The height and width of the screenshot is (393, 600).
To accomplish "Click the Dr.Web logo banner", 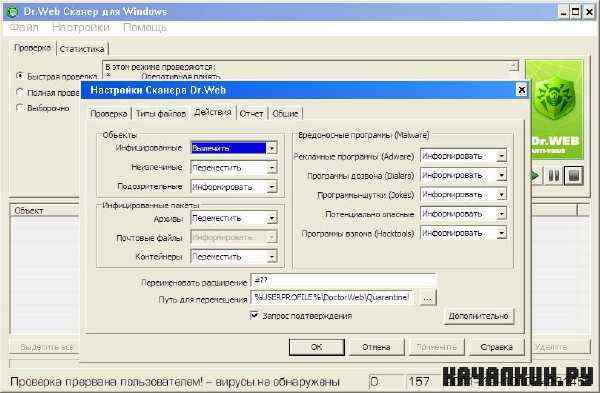I will (556, 110).
